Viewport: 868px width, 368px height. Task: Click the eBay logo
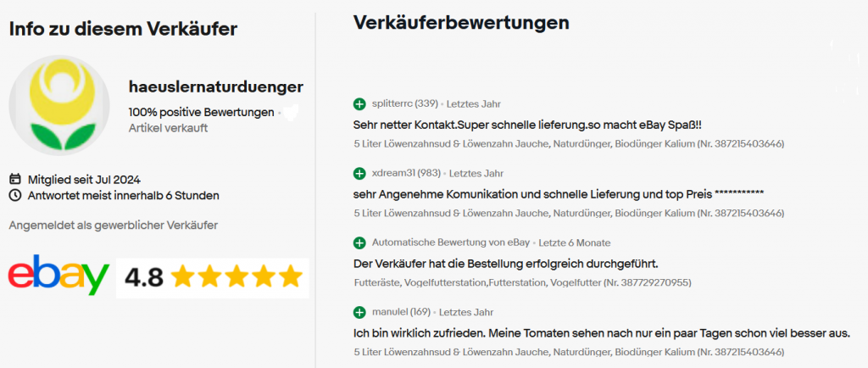(x=58, y=275)
